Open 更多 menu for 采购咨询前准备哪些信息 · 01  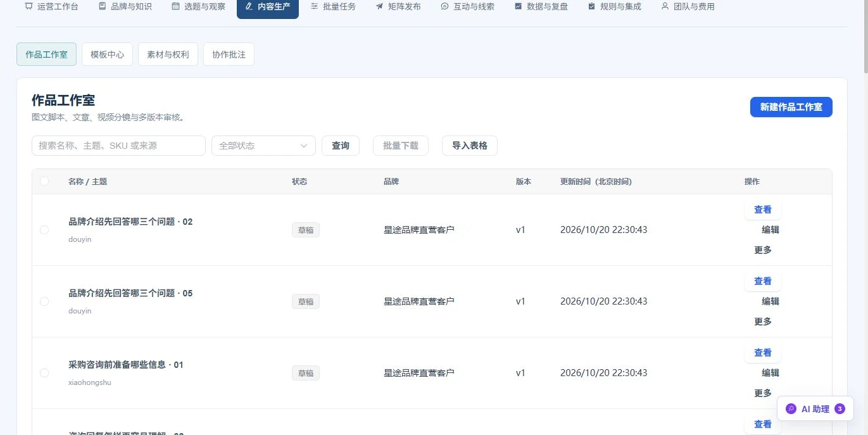(763, 393)
